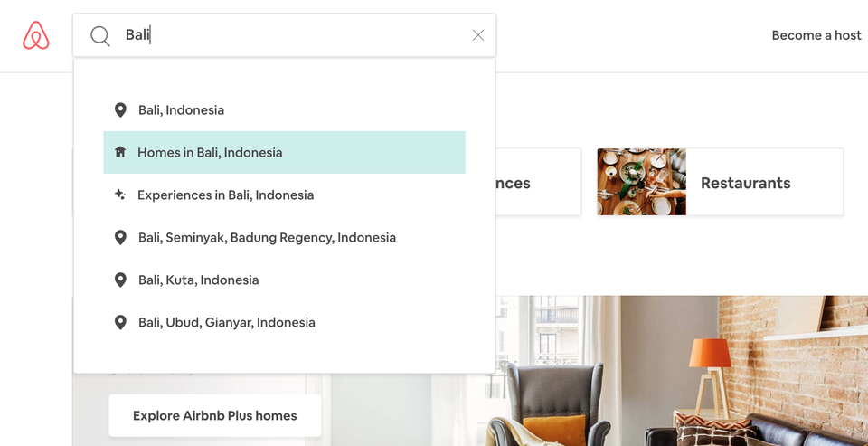
Task: Click the Restaurants food thumbnail image
Action: (642, 182)
